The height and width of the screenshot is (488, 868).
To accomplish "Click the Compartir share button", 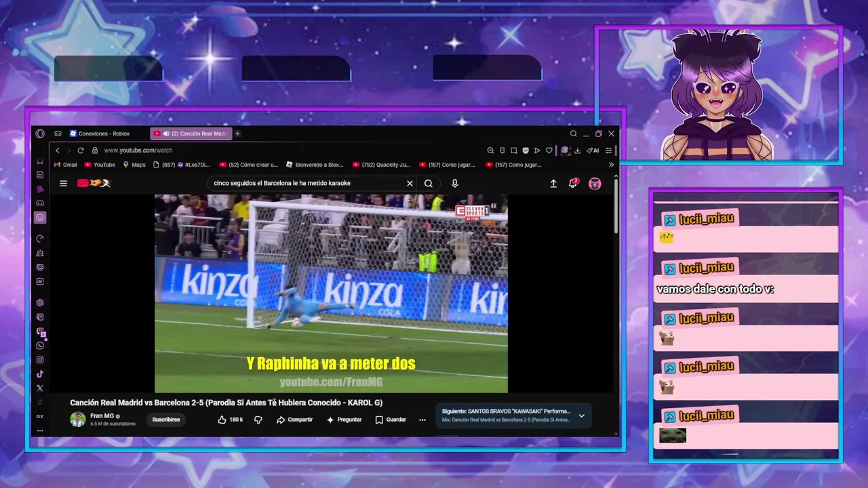I will [x=294, y=420].
